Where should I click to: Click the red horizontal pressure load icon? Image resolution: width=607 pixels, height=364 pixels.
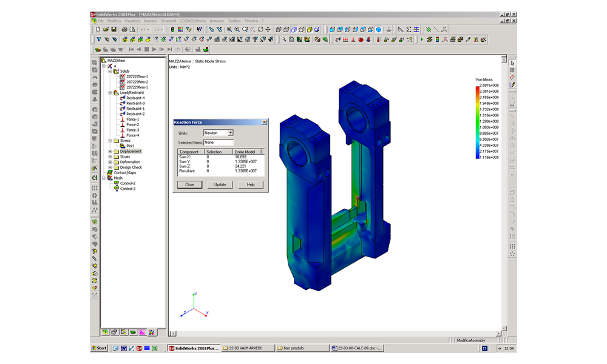[345, 39]
